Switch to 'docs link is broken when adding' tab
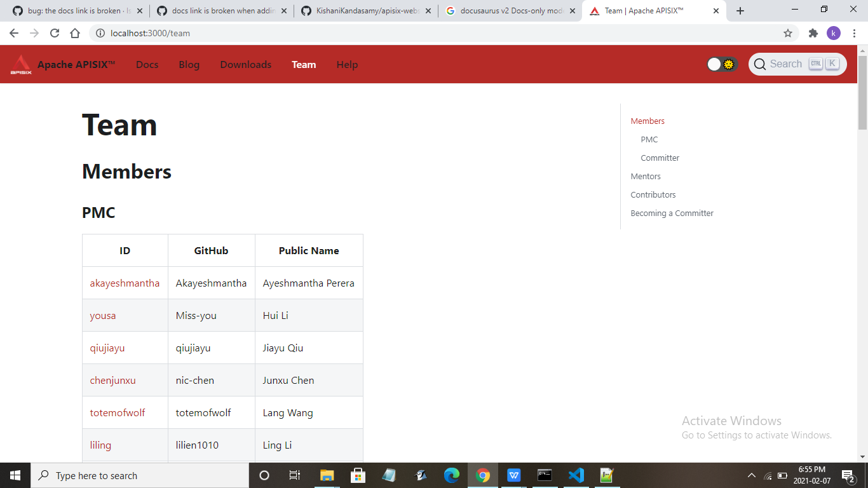The image size is (868, 488). tap(221, 11)
